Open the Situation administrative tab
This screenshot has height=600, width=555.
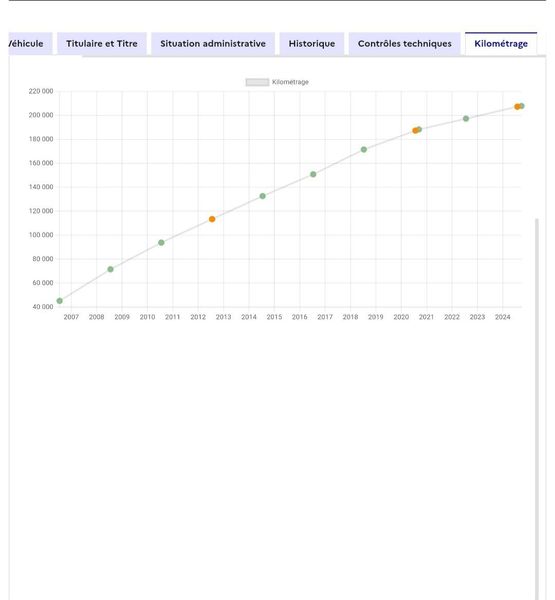tap(213, 44)
